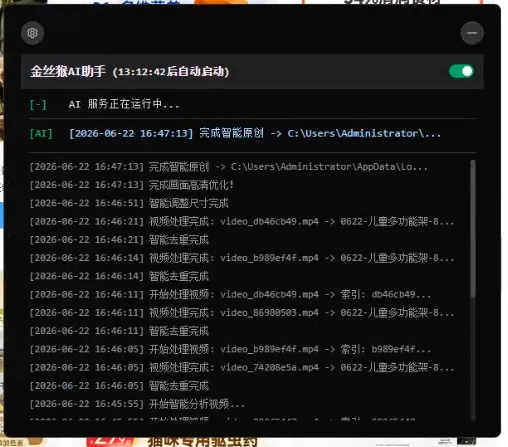Select log 智能去重完成 at 16:46:14
This screenshot has width=508, height=447.
tap(119, 276)
